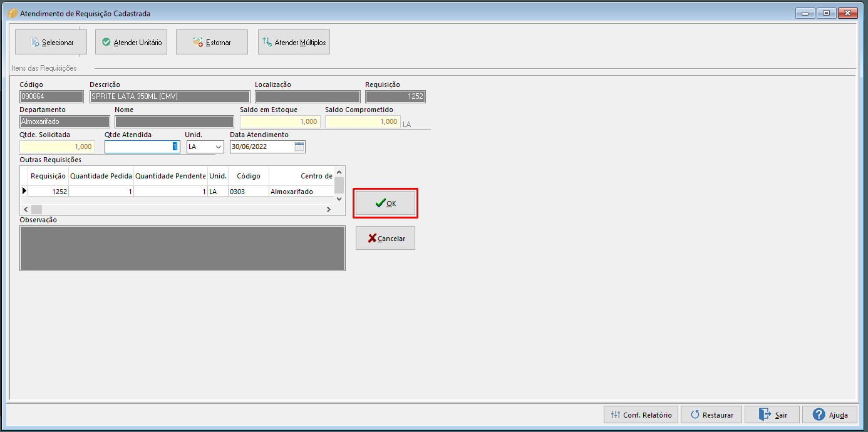Screen dimensions: 868x432
Task: Click the Qtde Atendida input field
Action: point(143,147)
